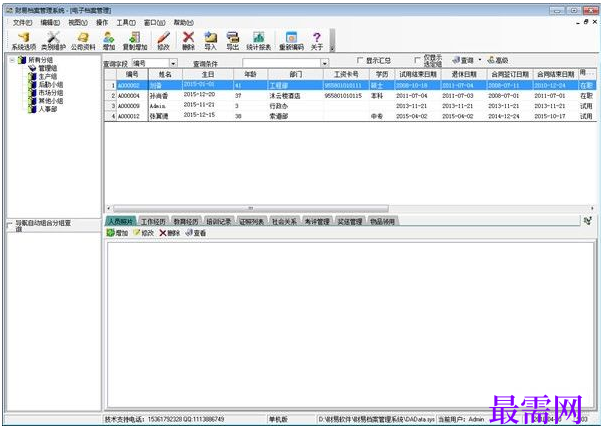Image resolution: width=601 pixels, height=441 pixels.
Task: Click the 查询条件 input field
Action: pos(281,63)
